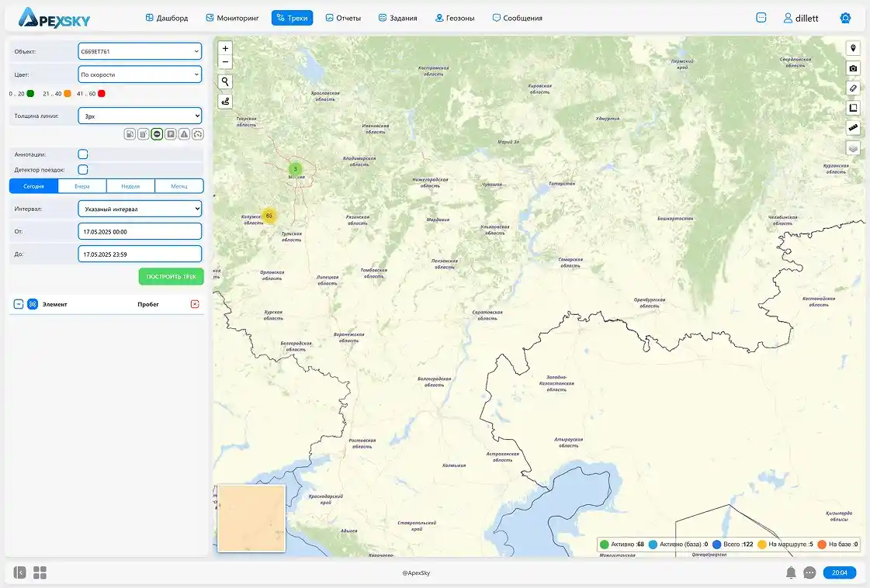The image size is (870, 588).
Task: Click the На маршруте :5 legend
Action: [785, 545]
